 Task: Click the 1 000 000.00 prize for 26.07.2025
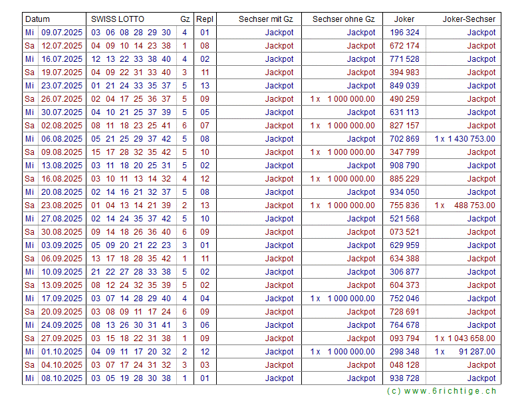(342, 99)
